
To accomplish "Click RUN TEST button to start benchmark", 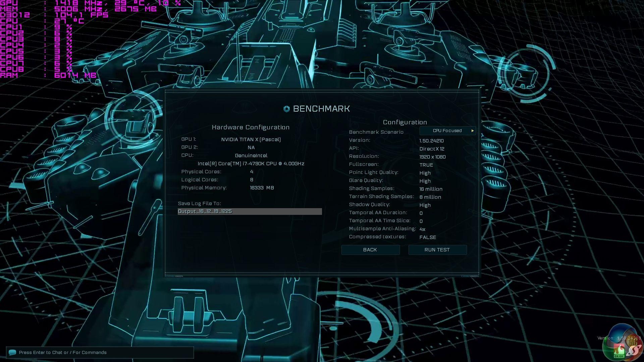I will point(437,249).
